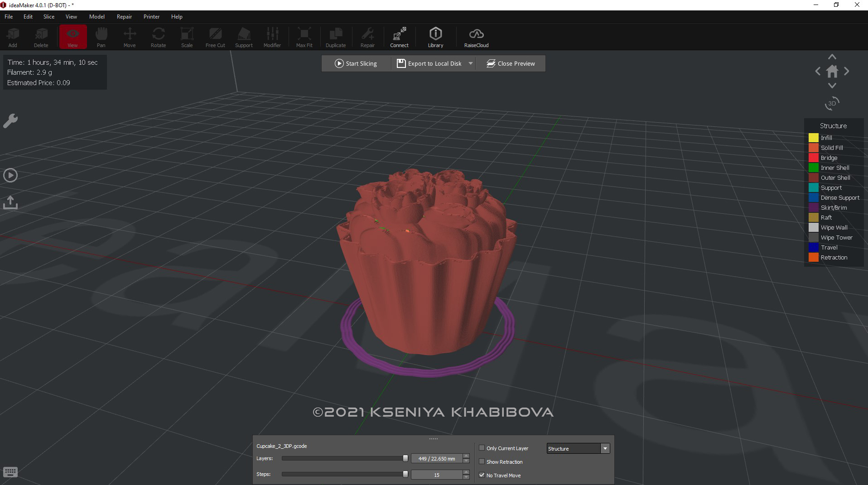Click the play icon on left sidebar
The width and height of the screenshot is (868, 485).
tap(10, 175)
